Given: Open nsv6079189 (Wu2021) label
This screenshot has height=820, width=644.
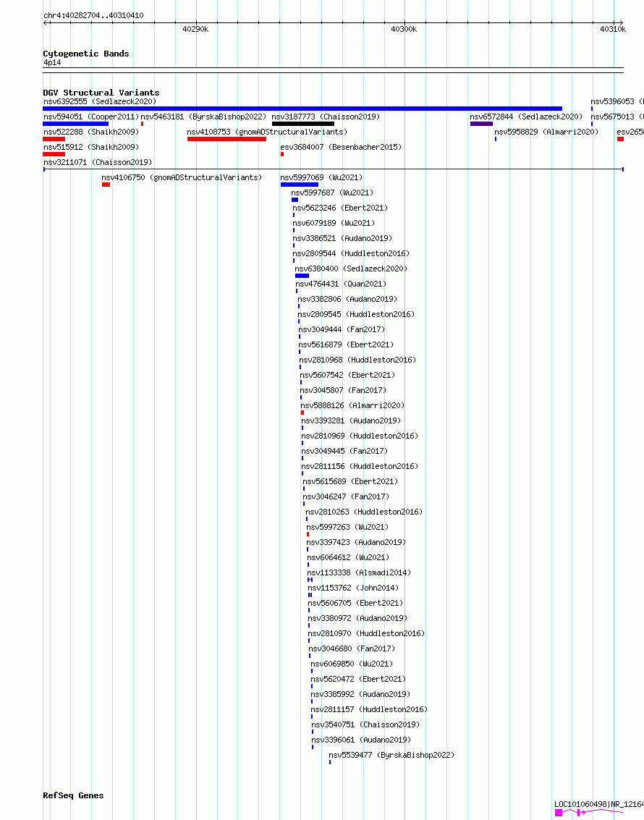Looking at the screenshot, I should point(334,223).
